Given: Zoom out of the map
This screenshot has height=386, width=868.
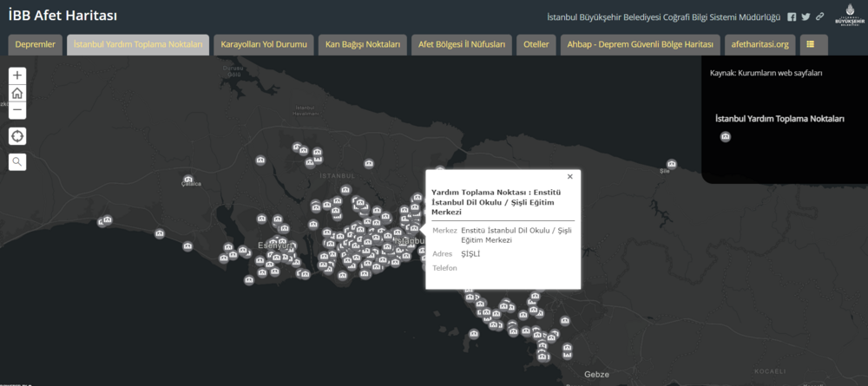Looking at the screenshot, I should pyautogui.click(x=18, y=111).
